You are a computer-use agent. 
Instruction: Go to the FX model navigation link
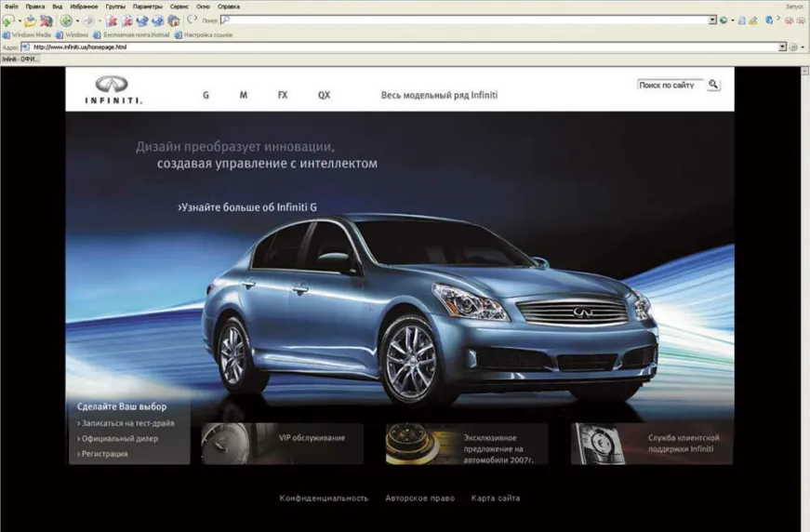tap(283, 95)
